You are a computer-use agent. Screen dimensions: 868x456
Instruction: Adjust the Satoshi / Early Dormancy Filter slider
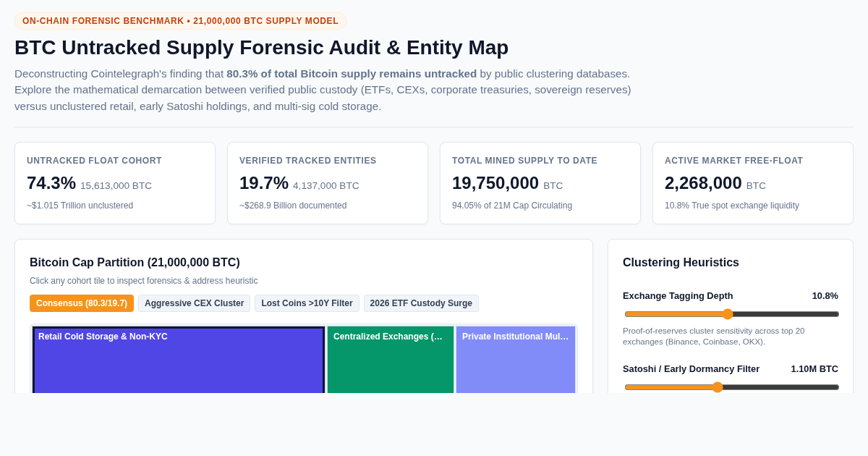731,387
